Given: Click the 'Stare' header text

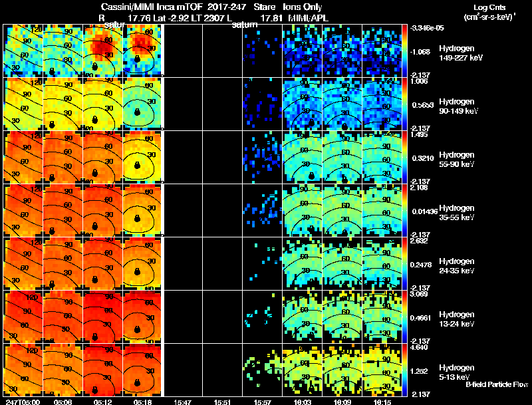Looking at the screenshot, I should click(x=264, y=7).
